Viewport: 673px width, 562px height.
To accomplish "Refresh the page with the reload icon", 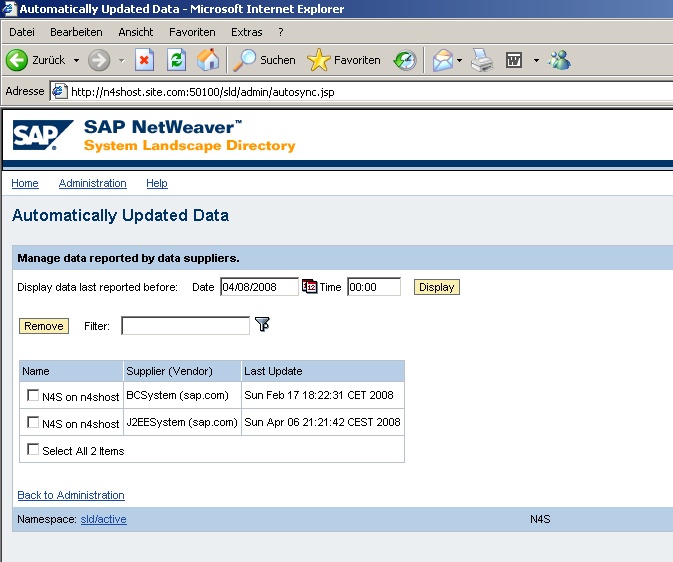I will coord(176,60).
